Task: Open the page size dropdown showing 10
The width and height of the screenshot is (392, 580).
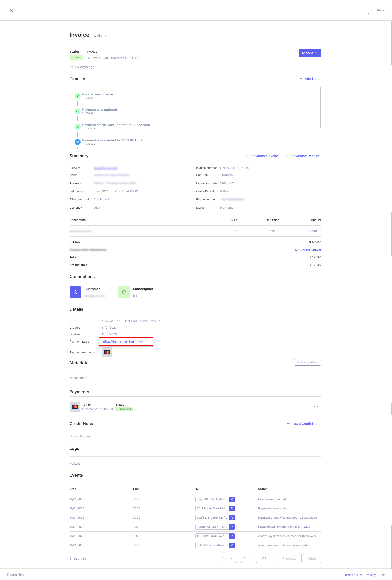Action: click(x=228, y=558)
